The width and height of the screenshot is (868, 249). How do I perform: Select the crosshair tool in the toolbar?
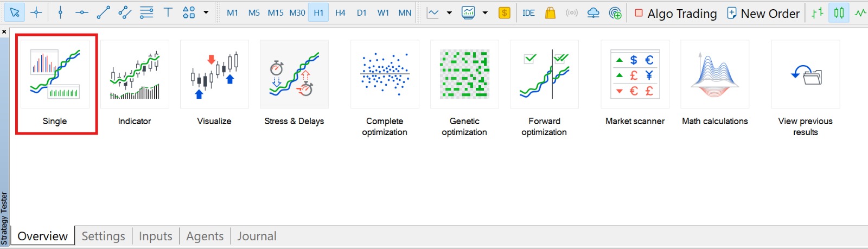click(x=36, y=12)
